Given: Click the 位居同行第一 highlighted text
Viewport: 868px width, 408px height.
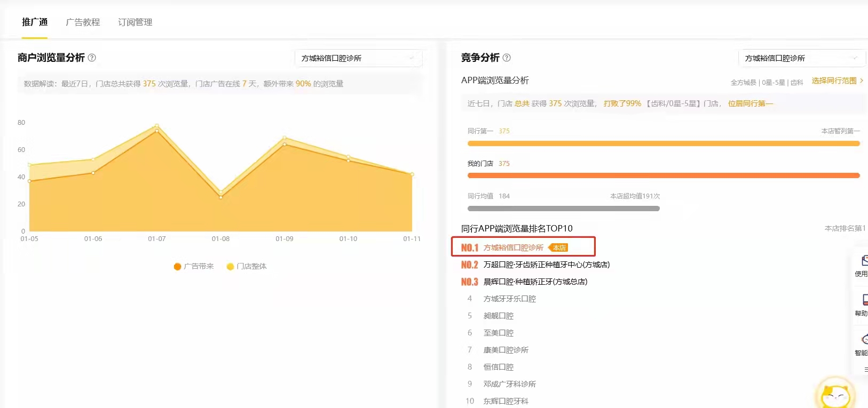Looking at the screenshot, I should click(751, 103).
